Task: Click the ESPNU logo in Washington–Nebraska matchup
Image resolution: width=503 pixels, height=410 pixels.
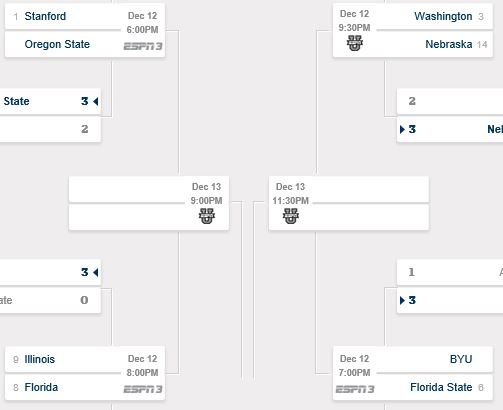Action: coord(355,43)
